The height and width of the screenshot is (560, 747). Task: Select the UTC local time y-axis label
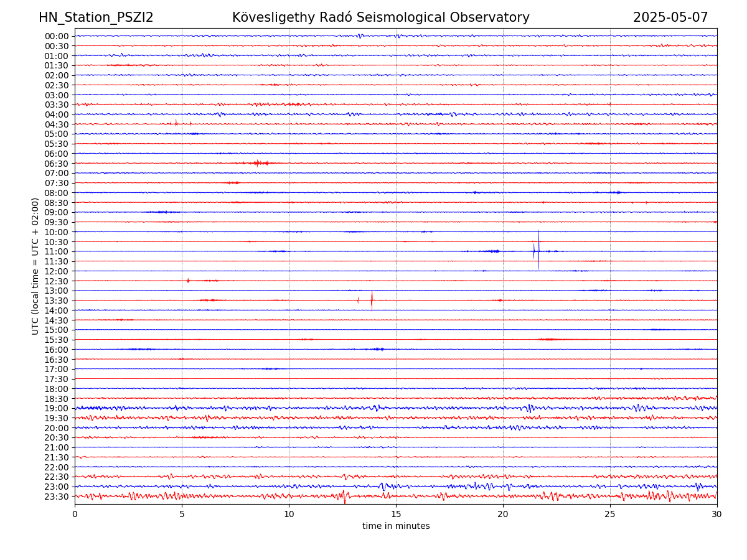click(35, 266)
